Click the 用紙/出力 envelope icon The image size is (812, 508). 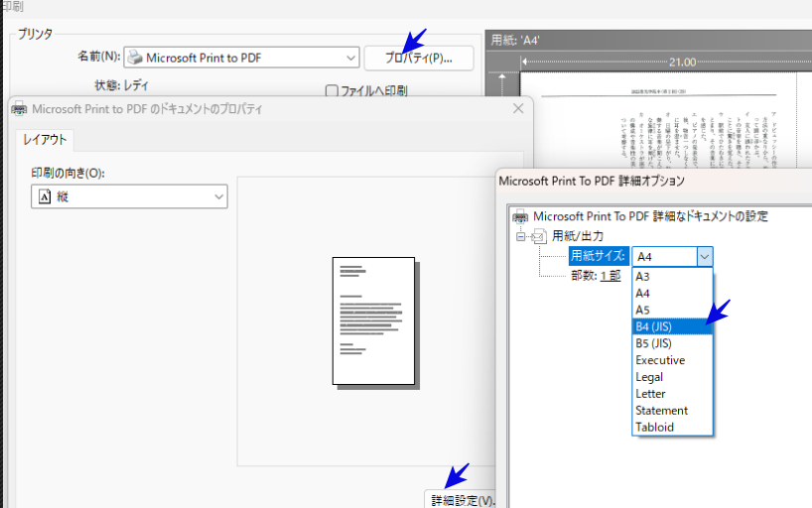pos(540,236)
